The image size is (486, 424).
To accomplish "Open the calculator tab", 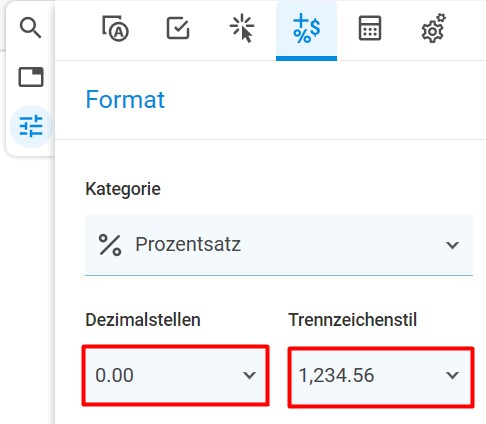I will (x=370, y=28).
